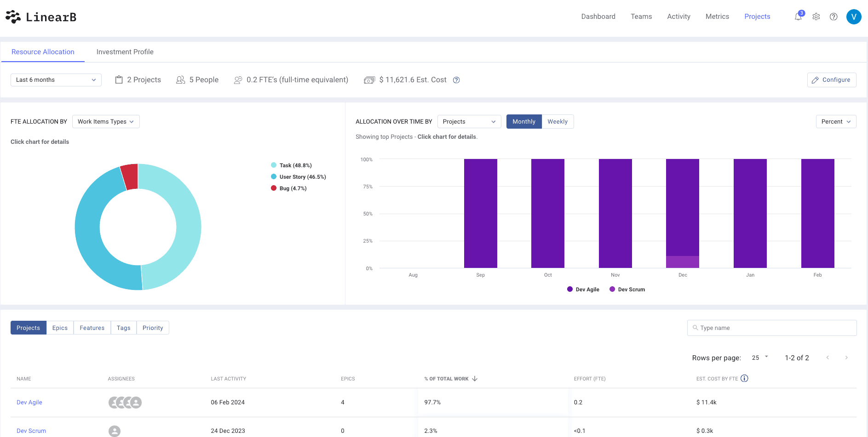Open the notifications bell
Viewport: 868px width, 437px height.
[x=799, y=17]
